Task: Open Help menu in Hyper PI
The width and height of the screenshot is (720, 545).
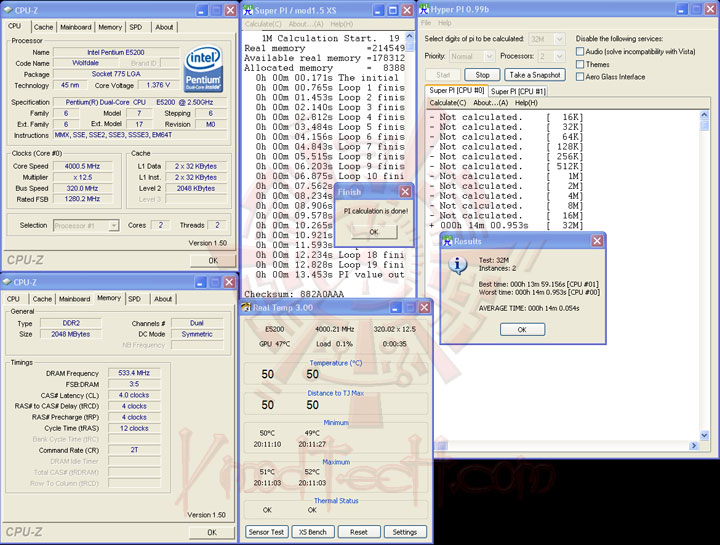Action: click(444, 23)
